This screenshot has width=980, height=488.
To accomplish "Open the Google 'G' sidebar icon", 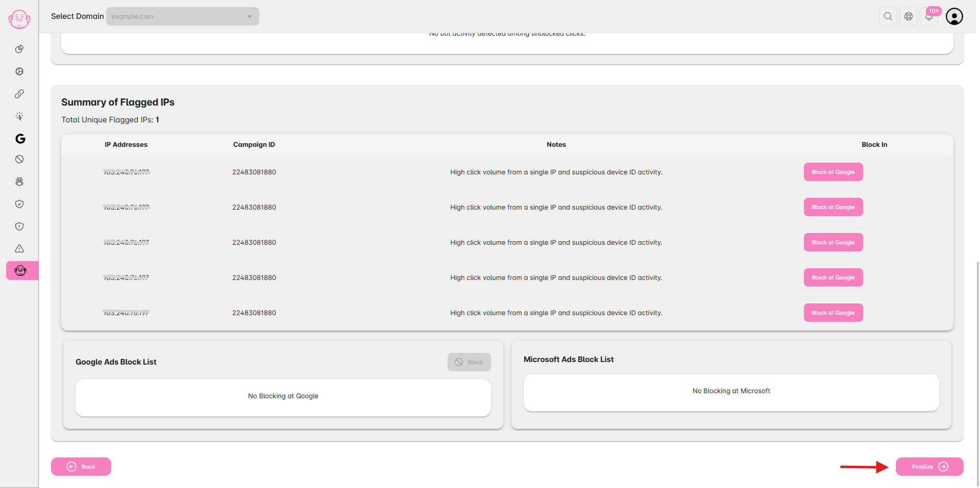I will (x=20, y=139).
